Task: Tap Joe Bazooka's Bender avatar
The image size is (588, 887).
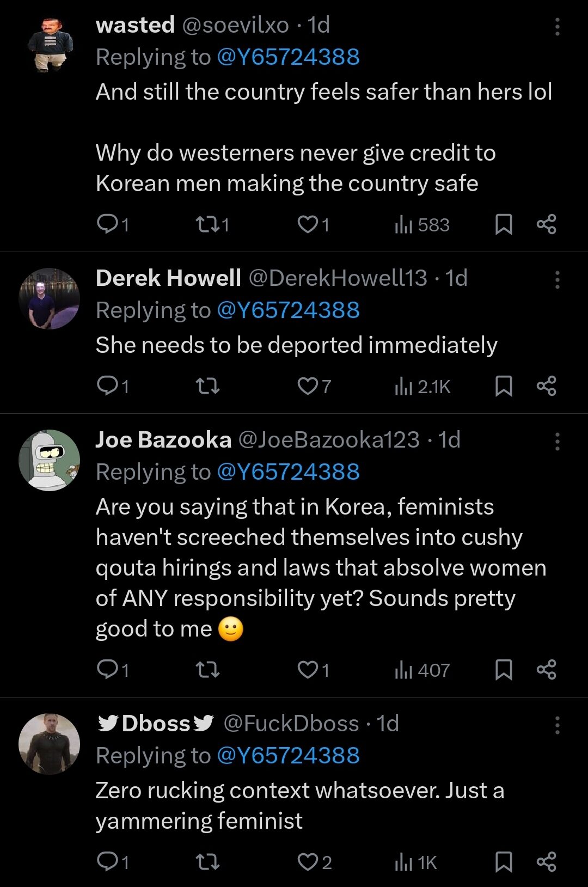Action: [x=49, y=460]
